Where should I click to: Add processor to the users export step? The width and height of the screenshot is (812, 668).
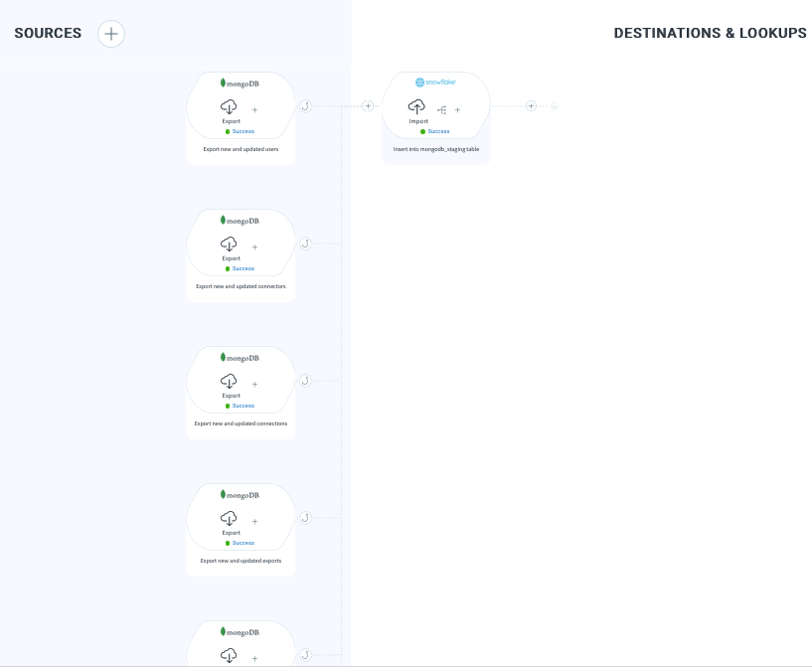point(254,110)
